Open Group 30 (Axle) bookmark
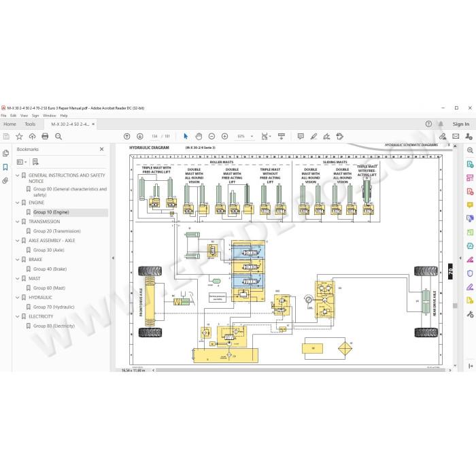This screenshot has width=476, height=476. [x=48, y=250]
